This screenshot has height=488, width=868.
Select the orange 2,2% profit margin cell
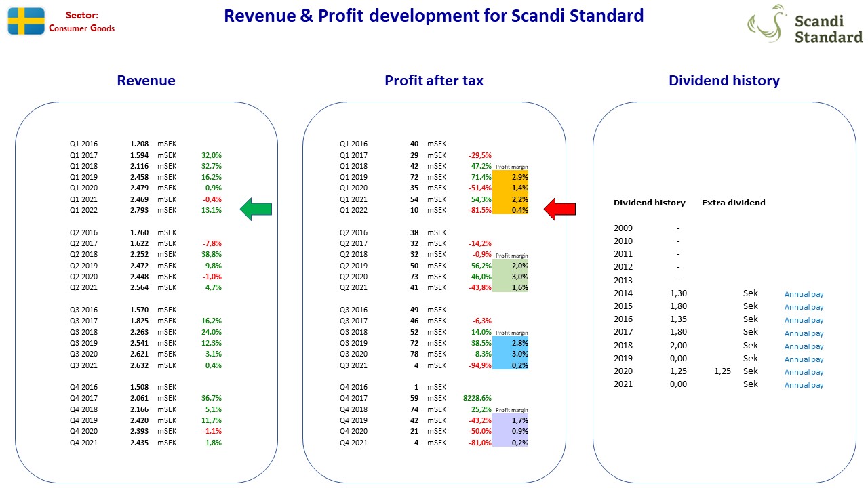pyautogui.click(x=511, y=199)
